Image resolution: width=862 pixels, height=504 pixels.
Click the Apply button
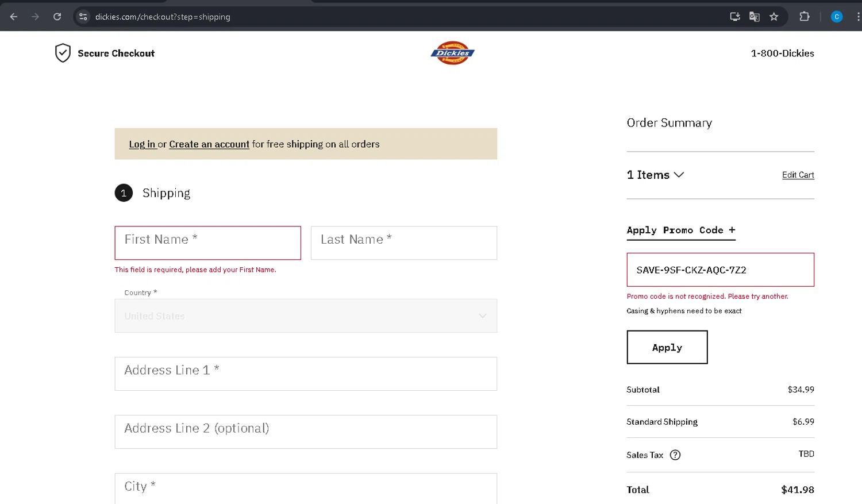(x=667, y=347)
